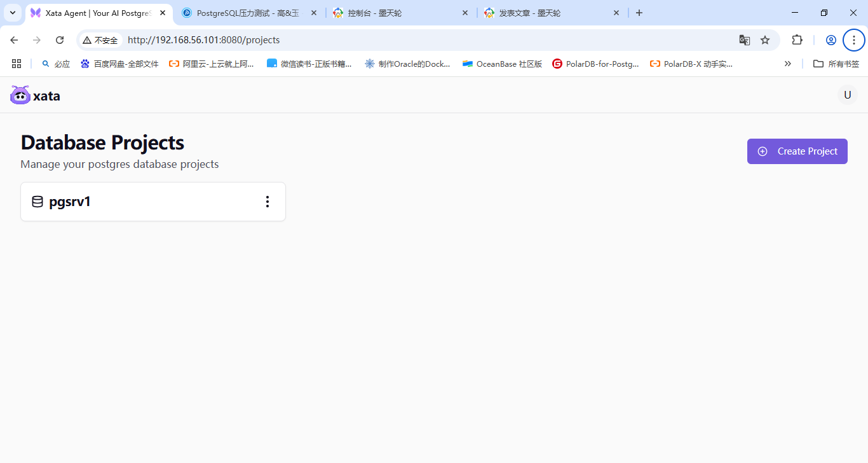Open the Xata bee logo homepage
The image size is (868, 463).
tap(20, 95)
